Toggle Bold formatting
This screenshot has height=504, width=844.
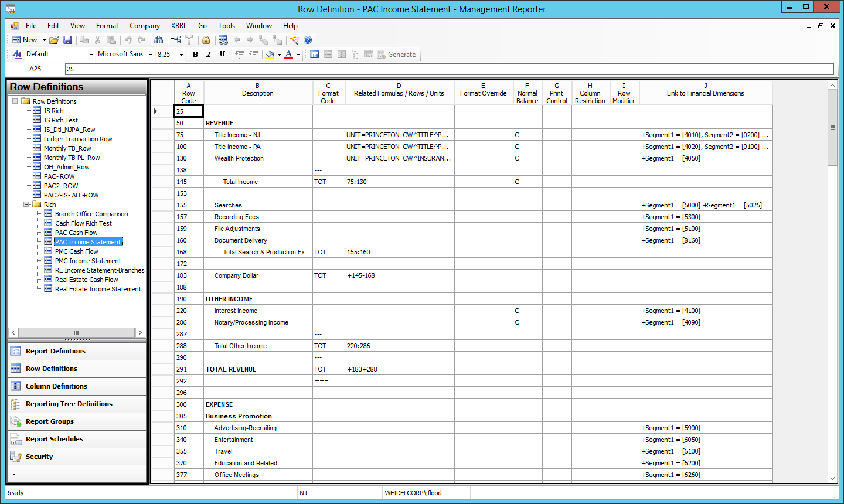coord(195,55)
